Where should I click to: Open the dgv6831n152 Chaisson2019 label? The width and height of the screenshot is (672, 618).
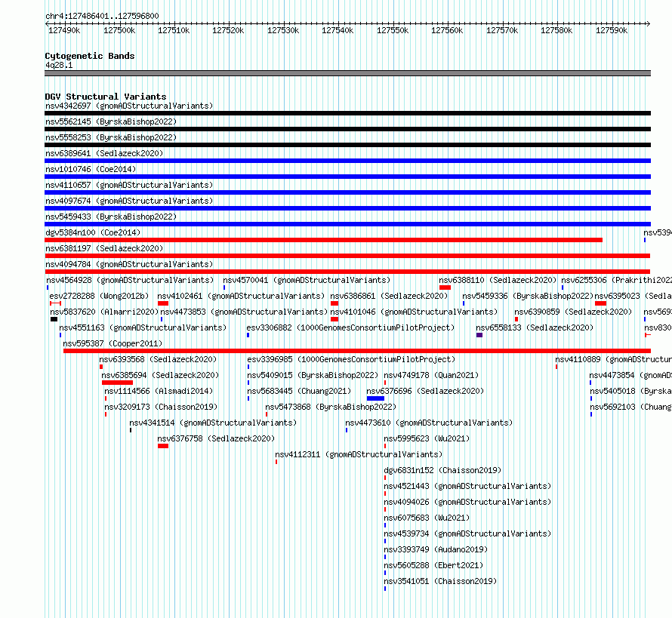pyautogui.click(x=442, y=470)
